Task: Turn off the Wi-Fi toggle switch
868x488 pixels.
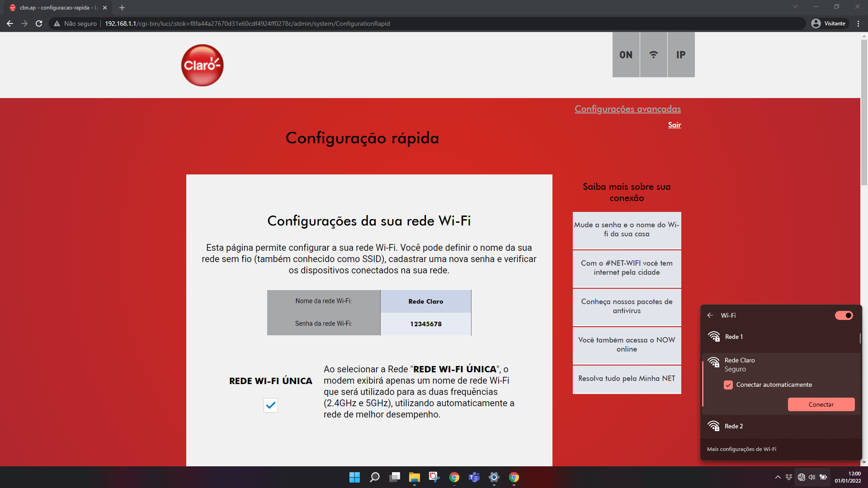Action: point(844,315)
